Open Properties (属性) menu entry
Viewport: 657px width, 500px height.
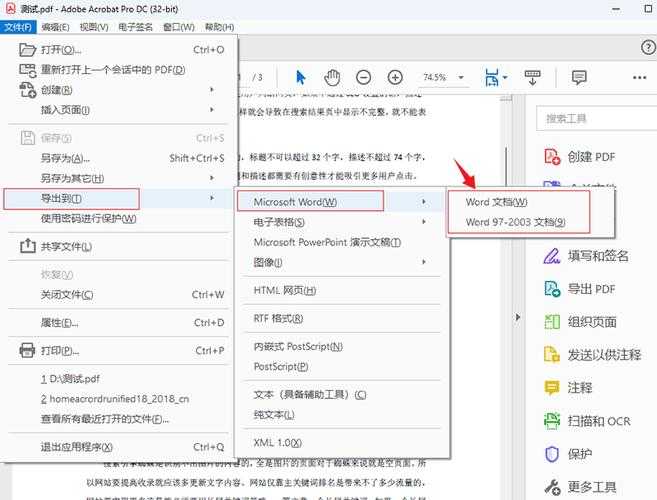tap(59, 323)
